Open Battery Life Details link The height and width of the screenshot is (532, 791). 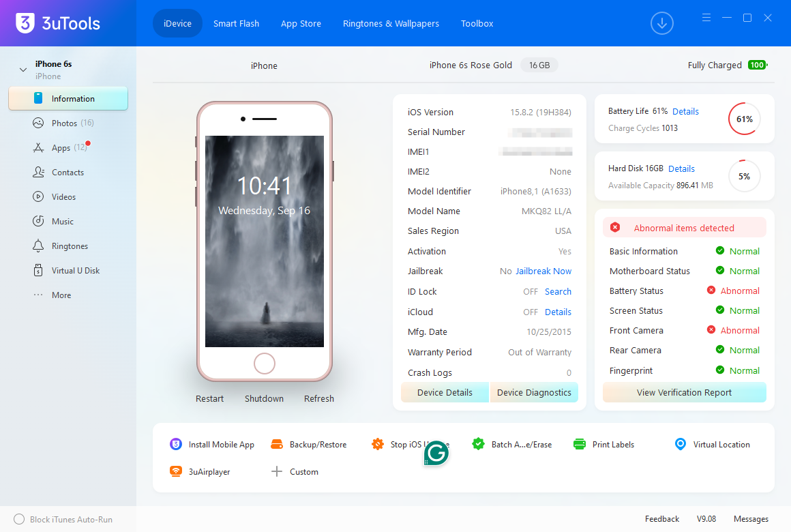685,112
